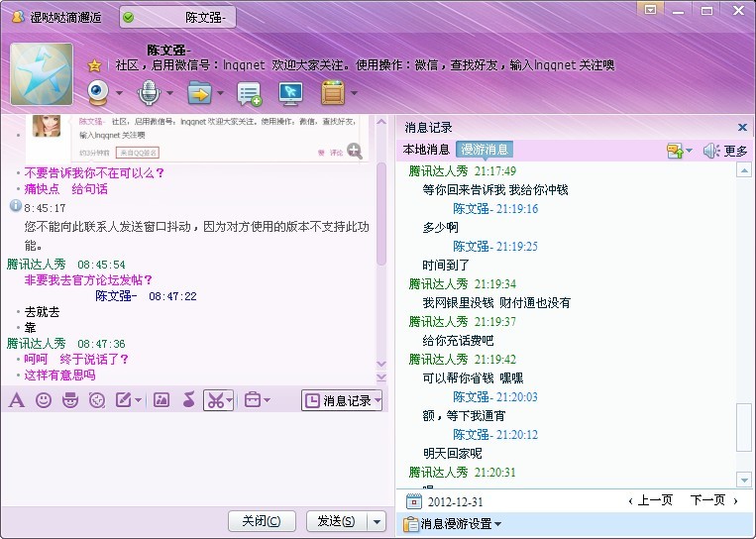Open the feed post girl avatar thumbnail
Image resolution: width=756 pixels, height=539 pixels.
pos(47,126)
